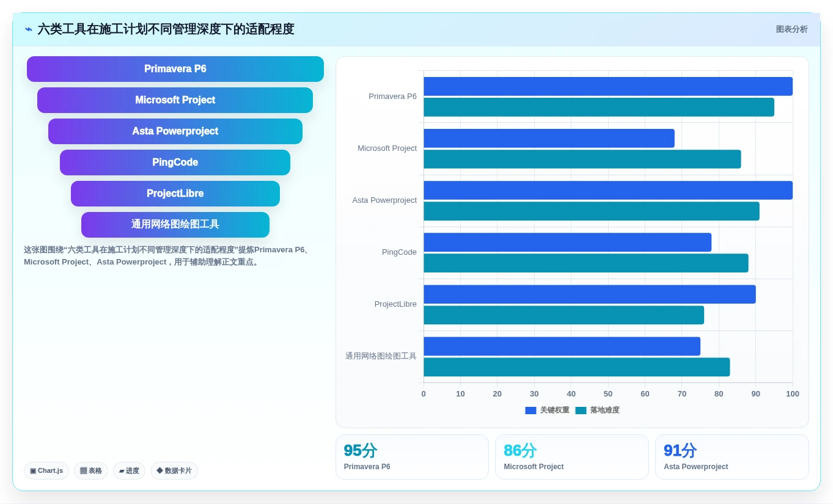
Task: Open the 91分 Asta Powerproject score card
Action: pos(732,457)
